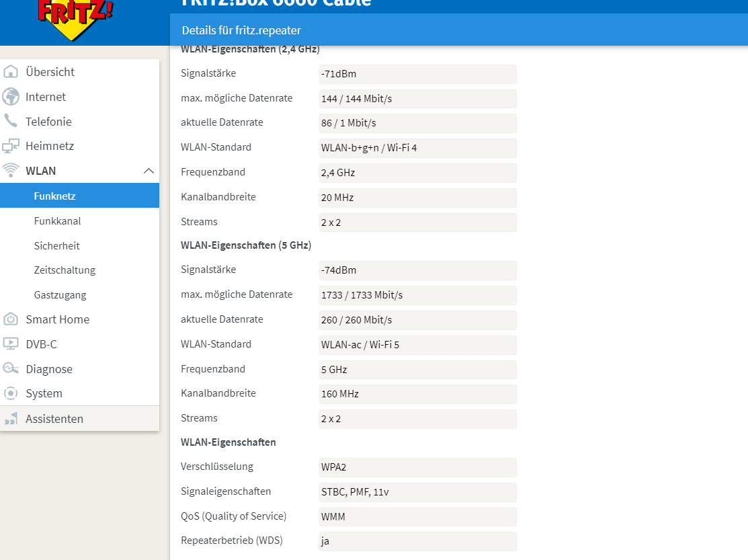748x560 pixels.
Task: Click the WLAN wifi signal icon
Action: coord(11,170)
